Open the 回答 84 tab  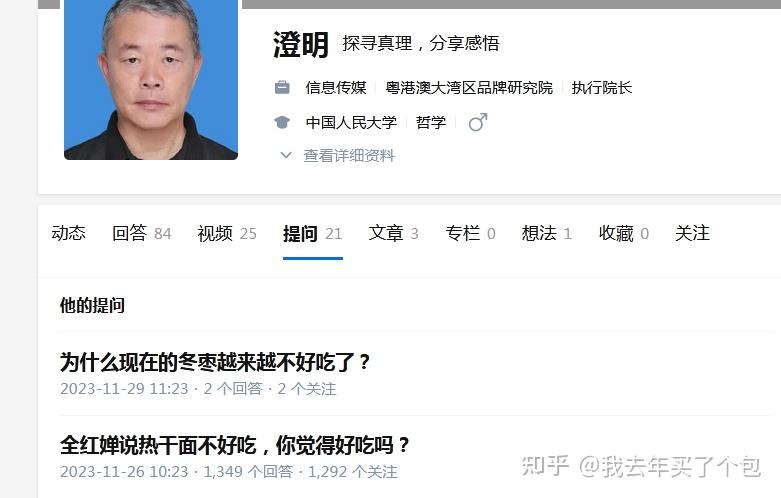142,233
